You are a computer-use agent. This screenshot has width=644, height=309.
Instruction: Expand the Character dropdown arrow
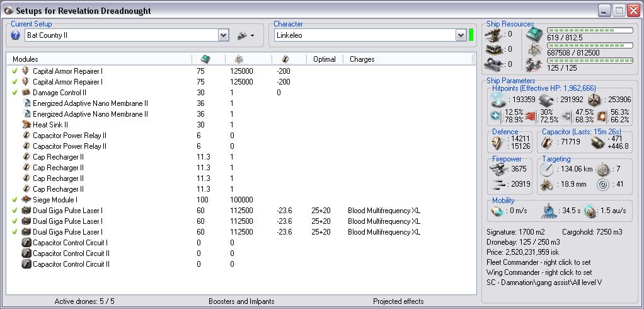461,35
